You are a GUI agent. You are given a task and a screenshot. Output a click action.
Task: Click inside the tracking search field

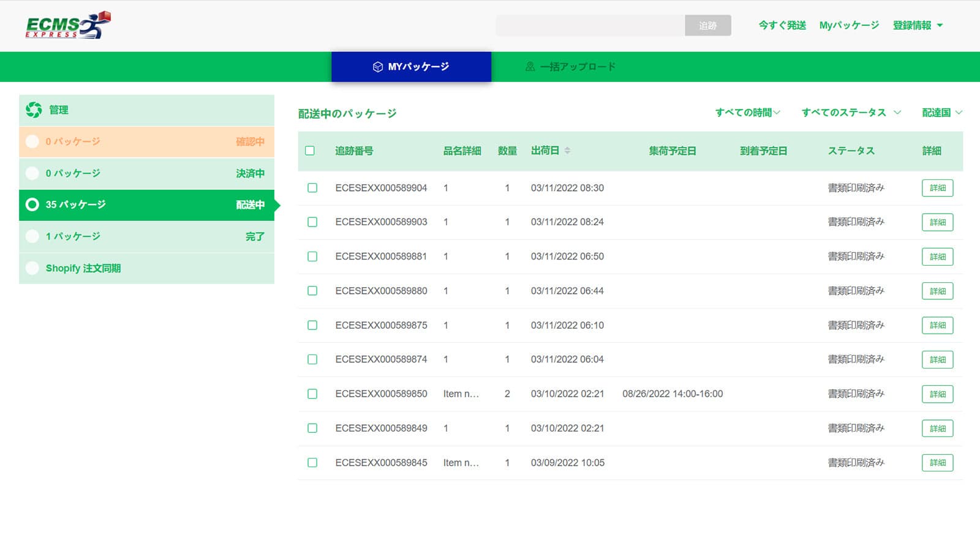tap(588, 26)
